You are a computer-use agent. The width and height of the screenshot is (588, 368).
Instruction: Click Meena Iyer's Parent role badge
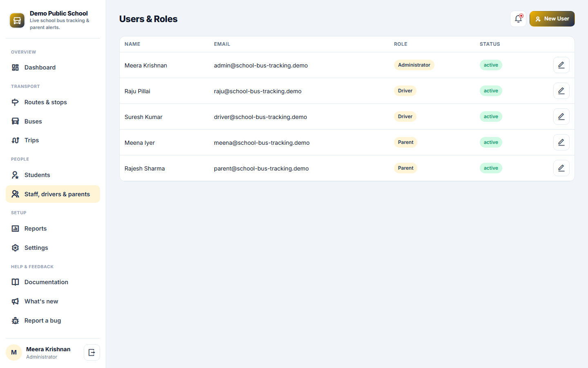coord(405,142)
